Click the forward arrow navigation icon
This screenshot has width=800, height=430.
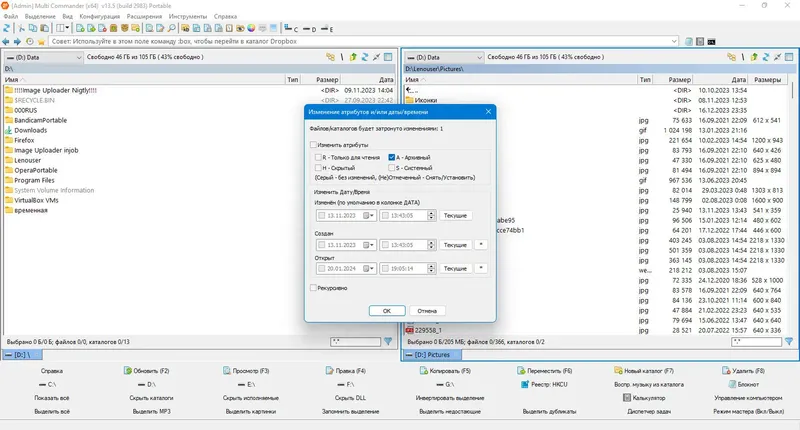click(17, 41)
